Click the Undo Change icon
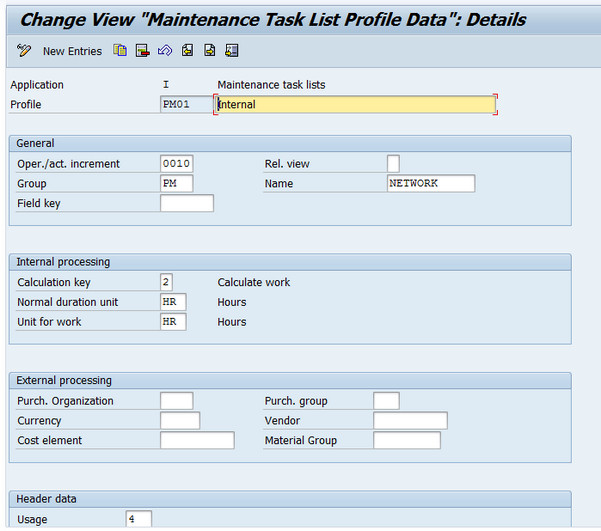The height and width of the screenshot is (531, 601). (x=165, y=50)
